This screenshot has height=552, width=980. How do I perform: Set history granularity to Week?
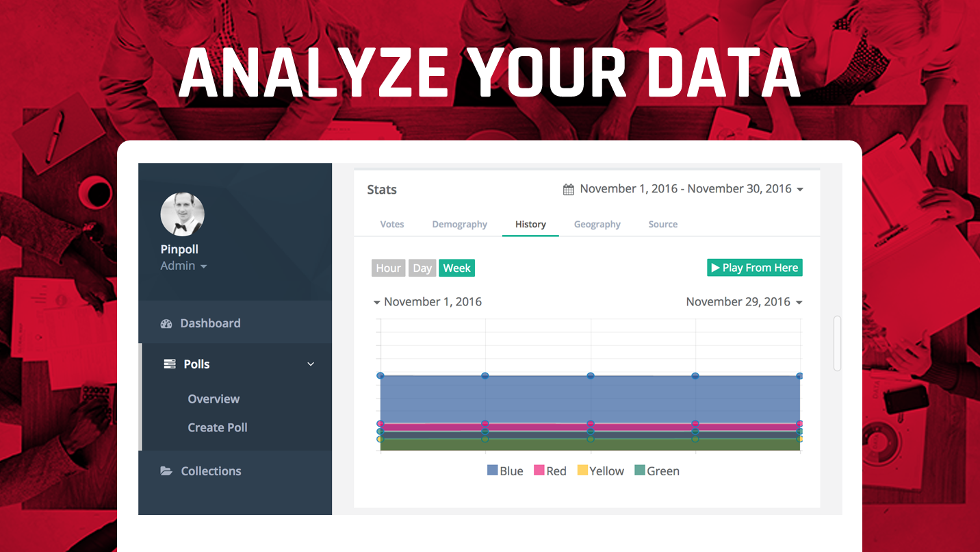coord(456,268)
